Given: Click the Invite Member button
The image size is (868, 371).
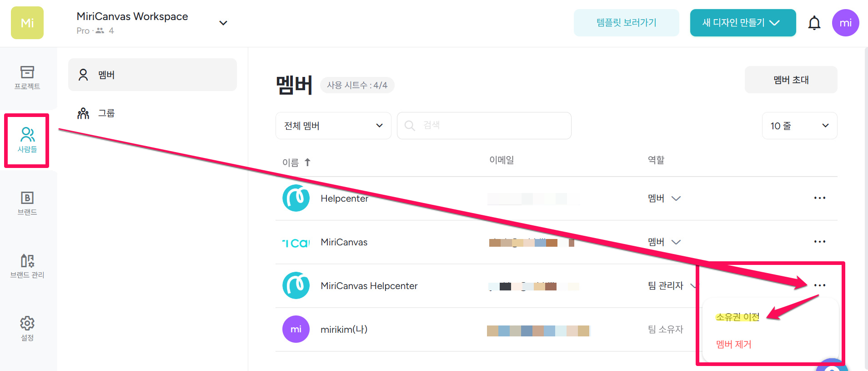Looking at the screenshot, I should coord(791,80).
